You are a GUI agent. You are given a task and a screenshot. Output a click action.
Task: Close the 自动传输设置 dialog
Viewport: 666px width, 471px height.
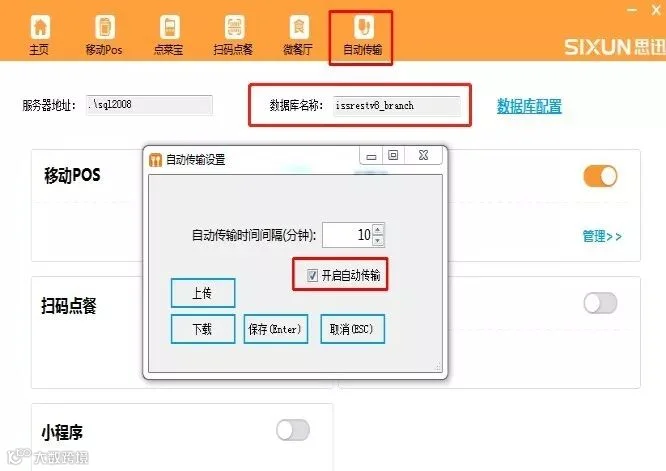(423, 155)
